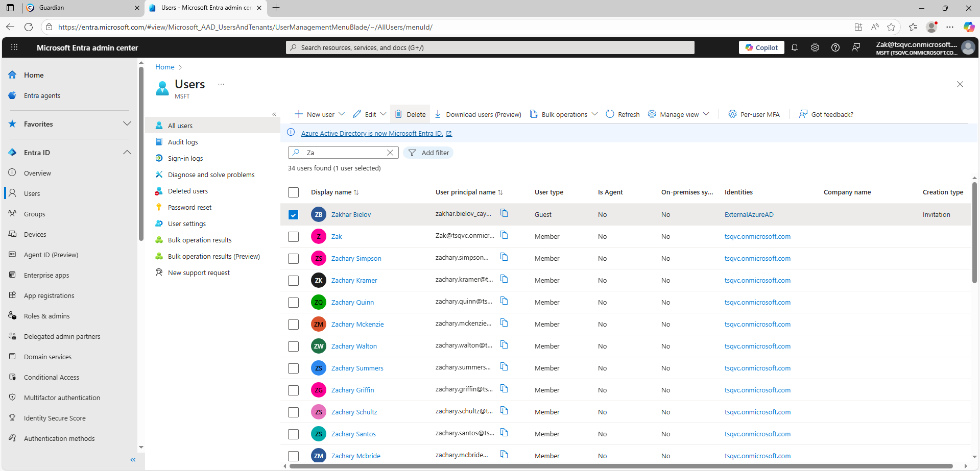Open the settings gear in the header
Image resolution: width=980 pixels, height=471 pixels.
tap(815, 47)
